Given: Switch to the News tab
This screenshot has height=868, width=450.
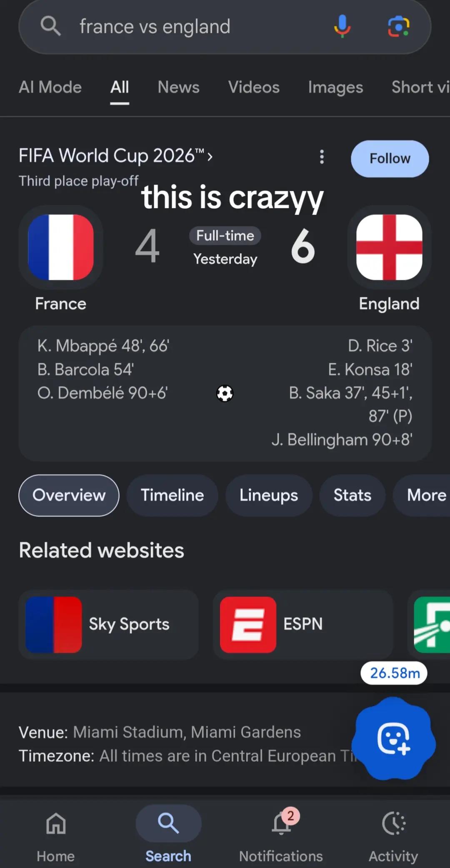Looking at the screenshot, I should 178,87.
